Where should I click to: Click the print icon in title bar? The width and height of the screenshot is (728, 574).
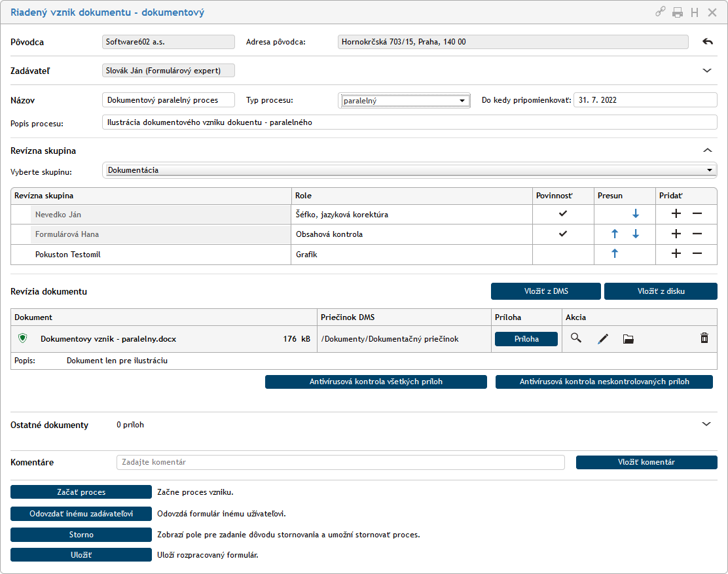(678, 12)
